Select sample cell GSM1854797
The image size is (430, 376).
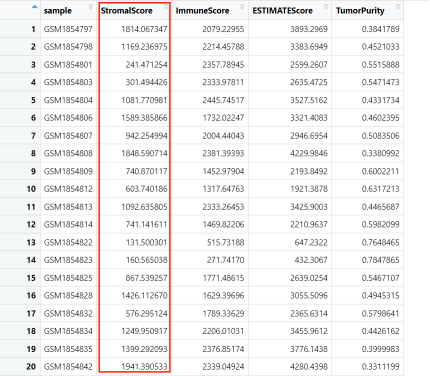point(68,29)
